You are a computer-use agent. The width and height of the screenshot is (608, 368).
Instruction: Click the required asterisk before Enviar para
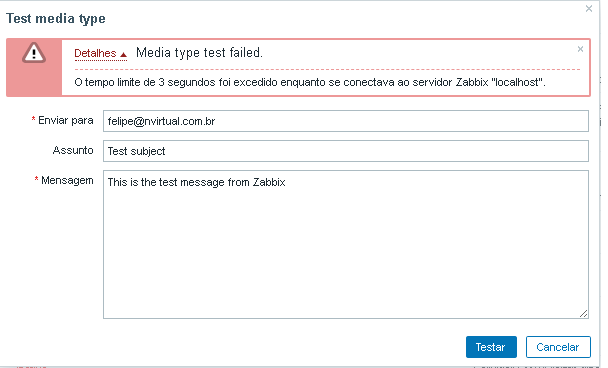(33, 119)
